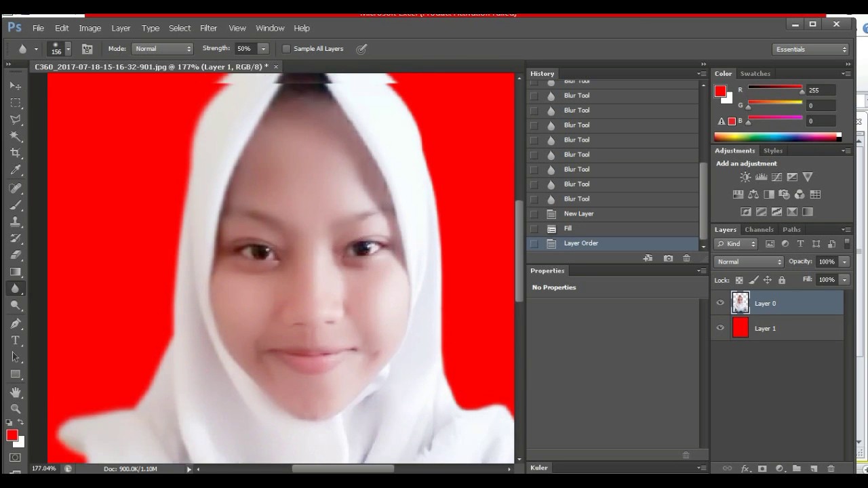Select the New Layer history state

(x=578, y=213)
